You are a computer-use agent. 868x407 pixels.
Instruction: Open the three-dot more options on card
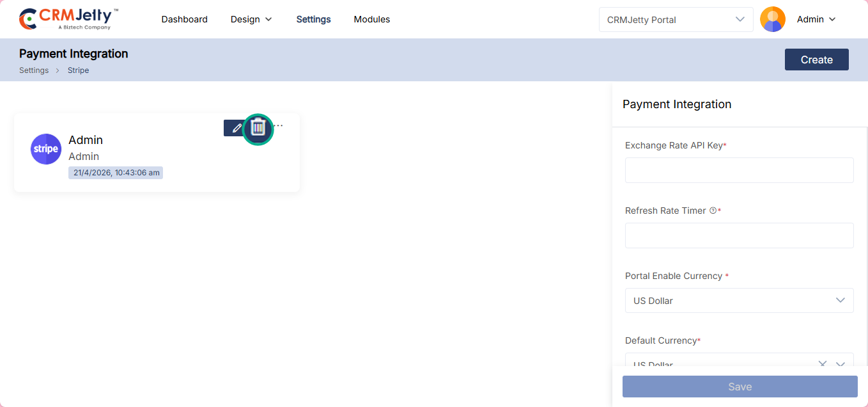pos(279,125)
